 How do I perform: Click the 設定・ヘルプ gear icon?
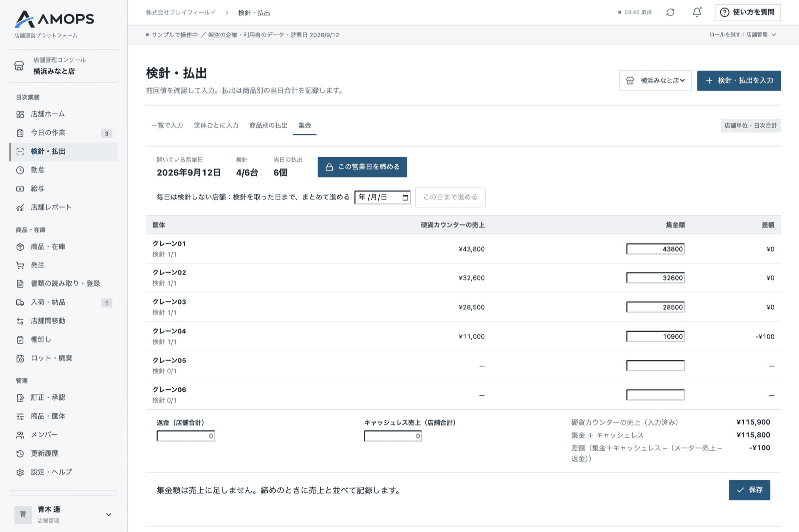click(20, 472)
